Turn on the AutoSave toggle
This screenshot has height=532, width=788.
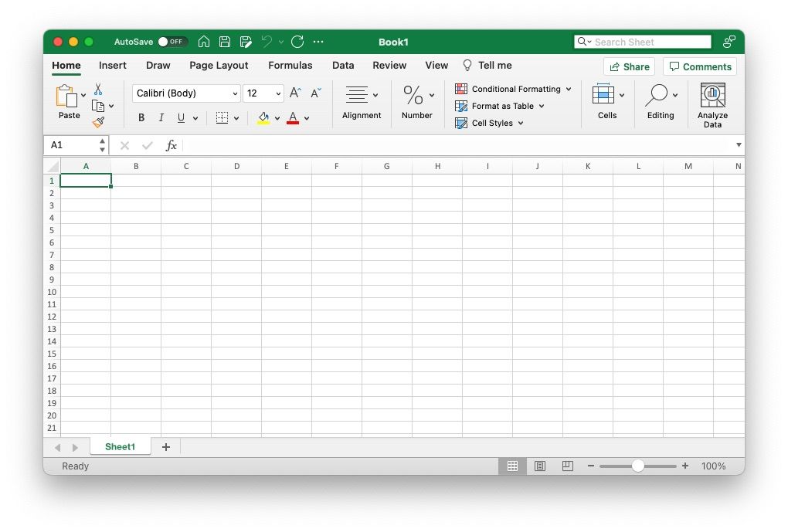pyautogui.click(x=172, y=42)
